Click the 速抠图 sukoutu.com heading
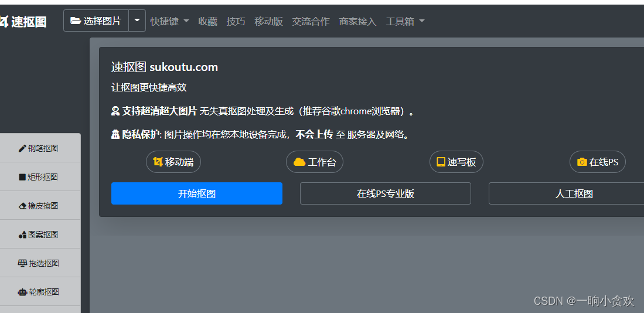The image size is (644, 313). click(x=164, y=67)
